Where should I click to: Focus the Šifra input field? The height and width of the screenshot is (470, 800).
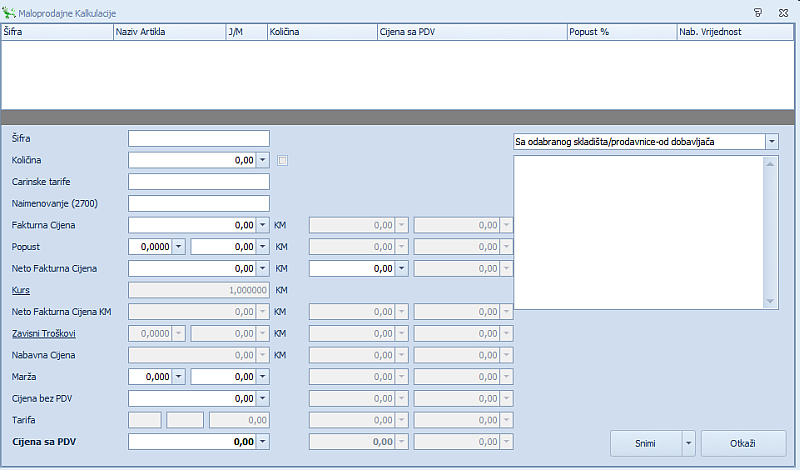[x=199, y=138]
